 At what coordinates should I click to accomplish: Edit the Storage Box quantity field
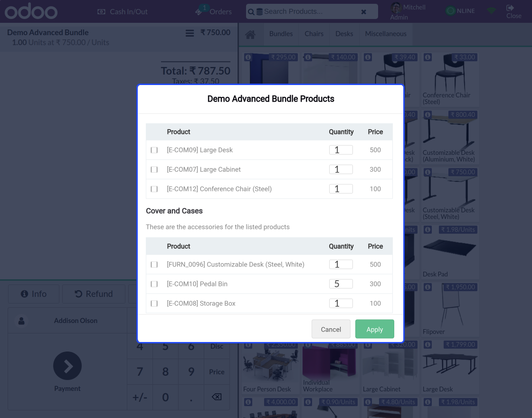[x=341, y=304]
